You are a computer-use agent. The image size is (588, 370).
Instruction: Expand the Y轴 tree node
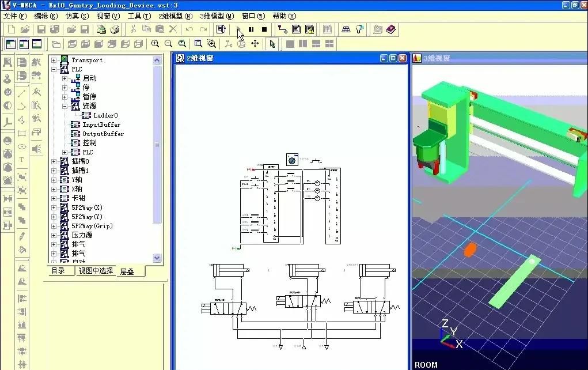(x=54, y=180)
